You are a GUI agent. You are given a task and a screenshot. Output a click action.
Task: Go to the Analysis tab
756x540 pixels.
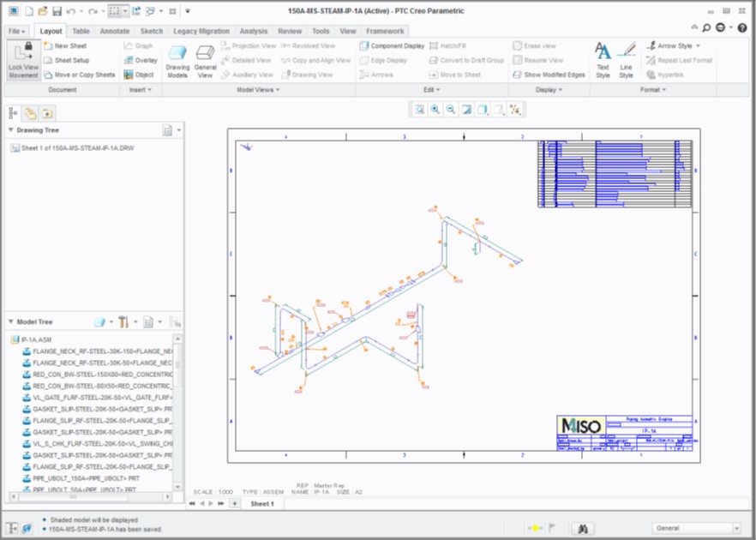pos(254,31)
